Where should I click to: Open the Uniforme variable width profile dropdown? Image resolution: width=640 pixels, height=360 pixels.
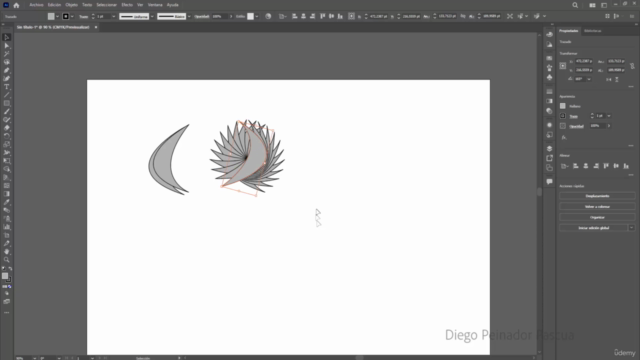tap(152, 16)
